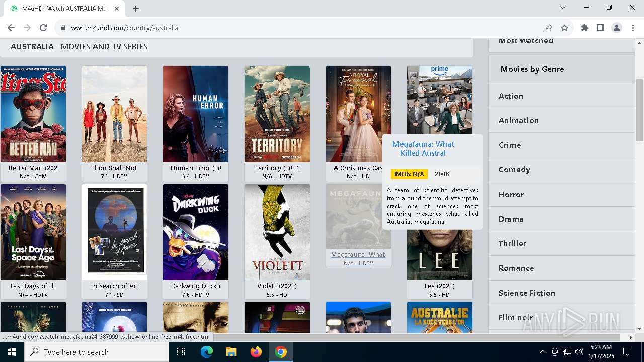Open the Territory poster

[277, 114]
